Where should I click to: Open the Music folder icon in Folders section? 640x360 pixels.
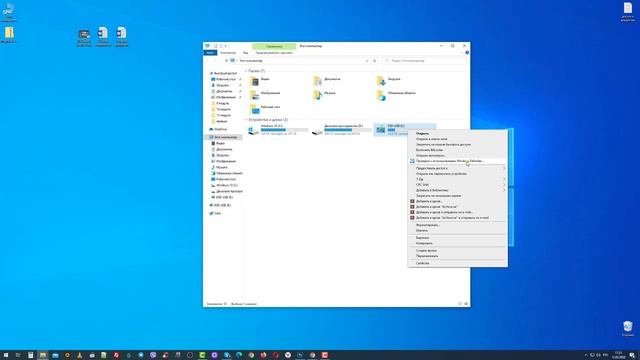(317, 96)
